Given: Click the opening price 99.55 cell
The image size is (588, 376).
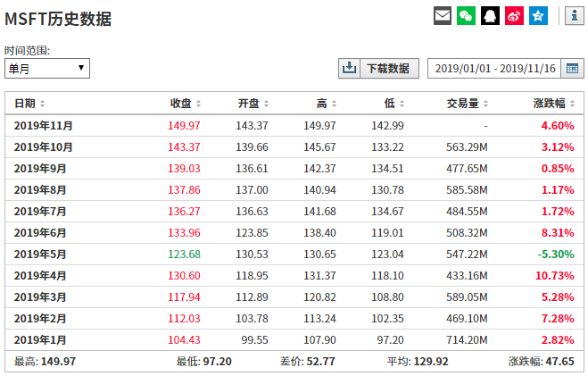Looking at the screenshot, I should tap(254, 339).
